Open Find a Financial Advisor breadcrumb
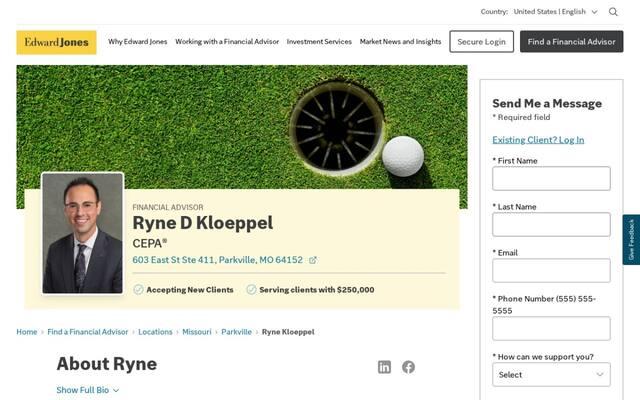Image resolution: width=640 pixels, height=400 pixels. pyautogui.click(x=88, y=332)
